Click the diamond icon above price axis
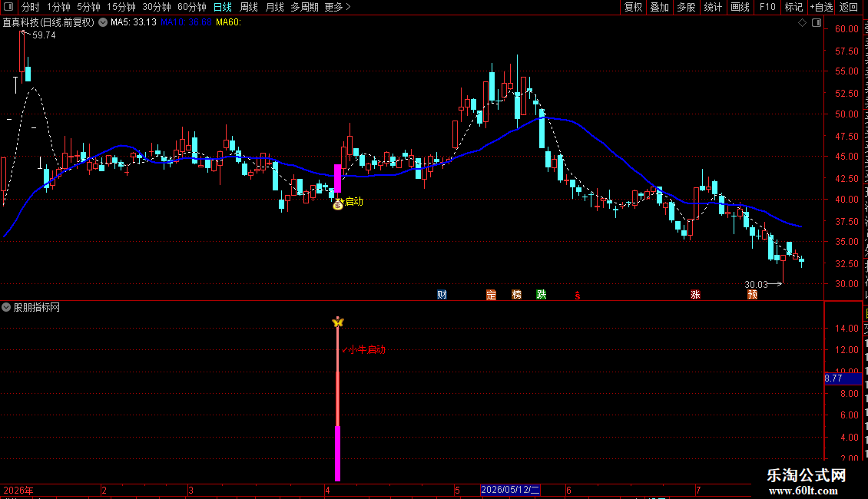The width and height of the screenshot is (868, 499). tap(802, 23)
